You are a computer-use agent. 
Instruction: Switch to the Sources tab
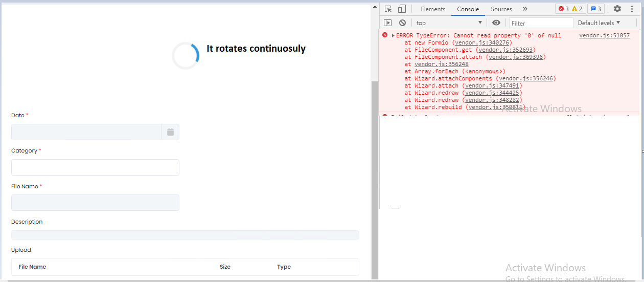click(501, 9)
